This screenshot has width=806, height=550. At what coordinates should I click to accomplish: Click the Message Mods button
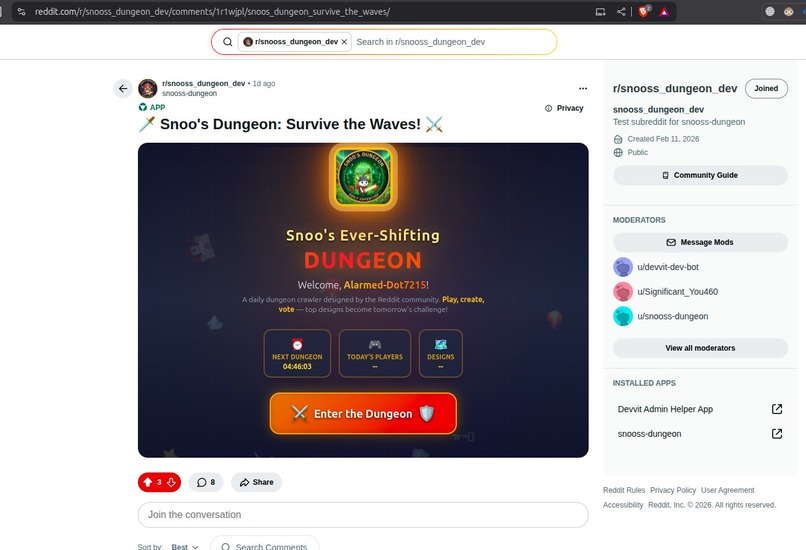pyautogui.click(x=700, y=242)
